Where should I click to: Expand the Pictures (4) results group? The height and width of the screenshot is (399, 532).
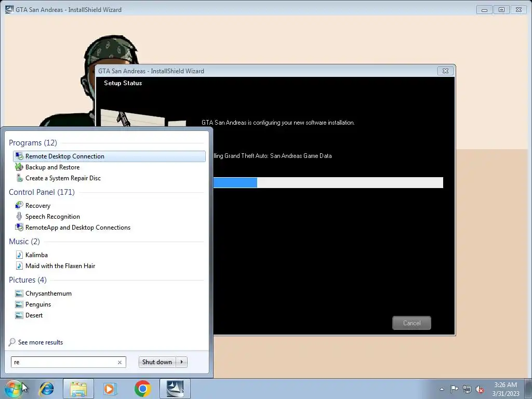[28, 280]
